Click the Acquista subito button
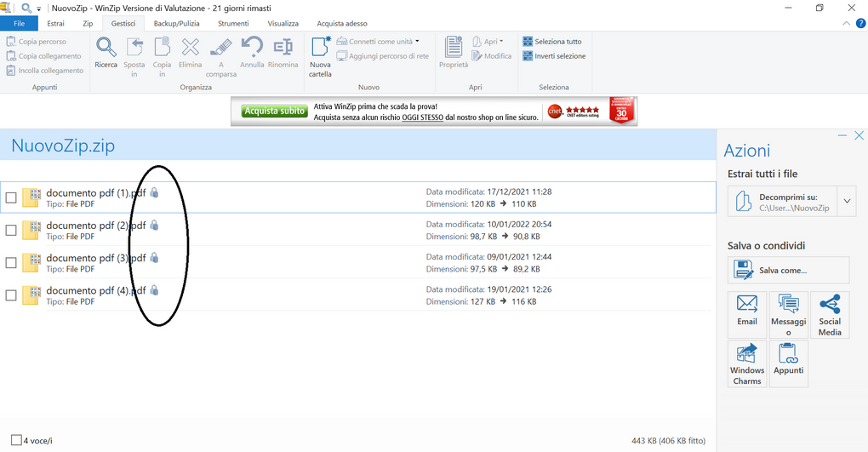 (x=275, y=111)
